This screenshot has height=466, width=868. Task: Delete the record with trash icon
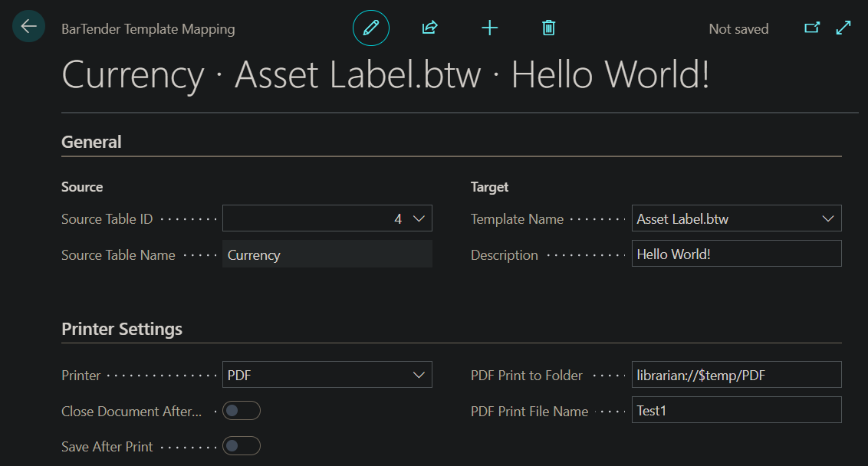pyautogui.click(x=548, y=28)
